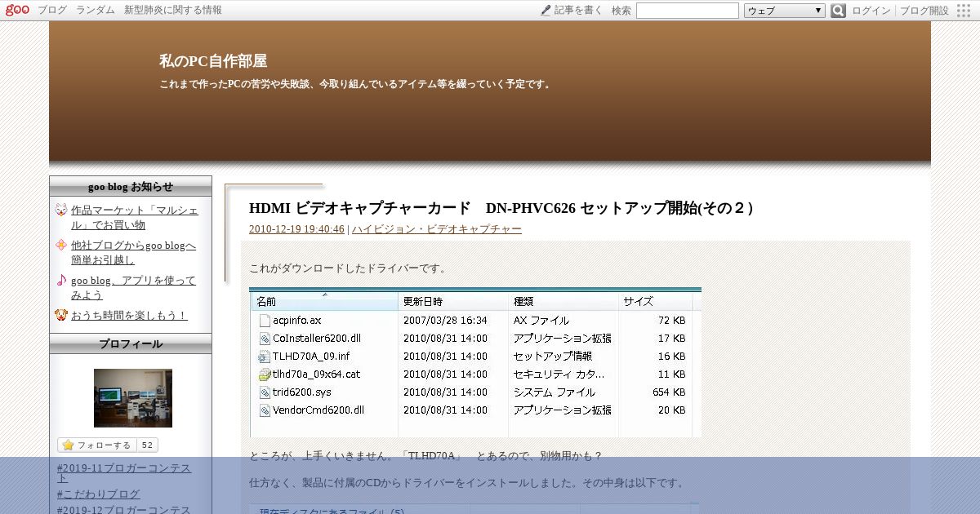Click the sentence これがダウンロードしたドライバーです。
Screen dimensions: 980x514
[349, 268]
